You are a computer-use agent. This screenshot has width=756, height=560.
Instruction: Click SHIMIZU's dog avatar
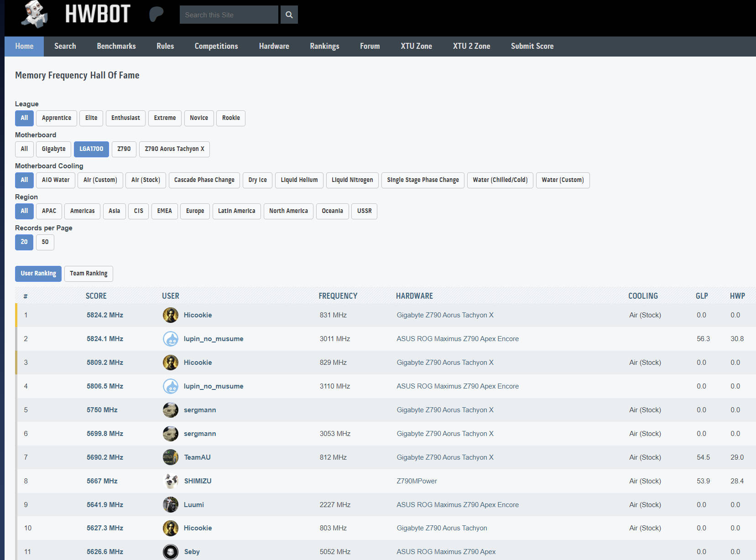point(171,481)
